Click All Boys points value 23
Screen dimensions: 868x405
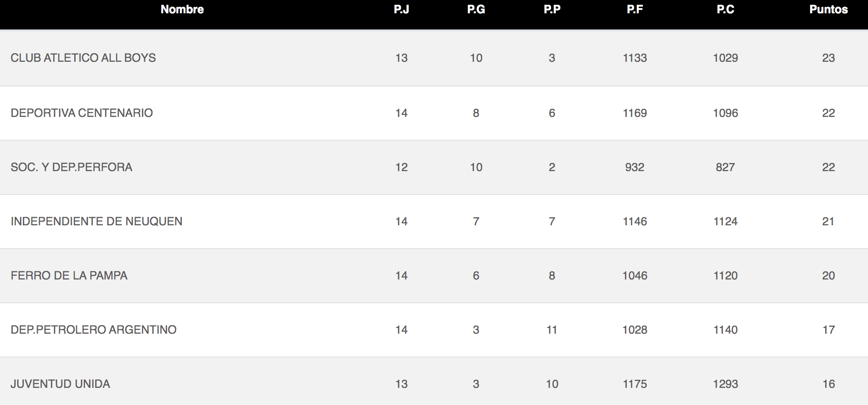(829, 58)
